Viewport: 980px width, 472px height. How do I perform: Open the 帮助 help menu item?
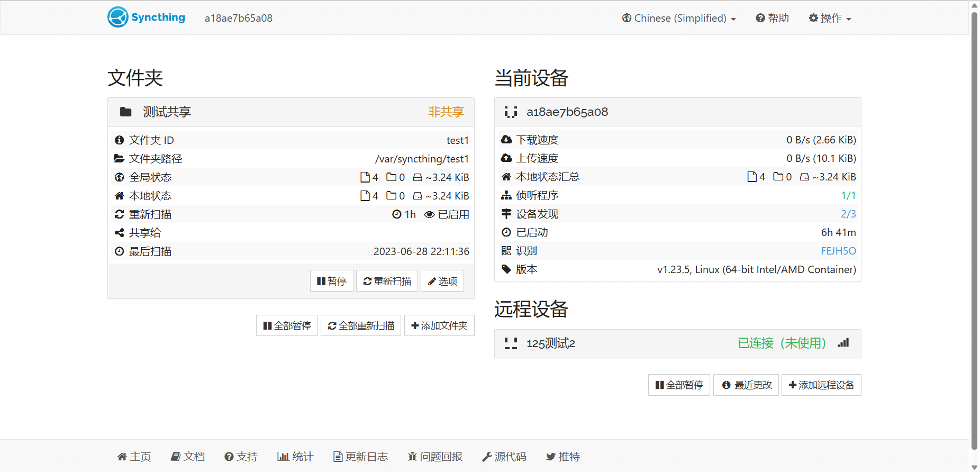point(772,18)
